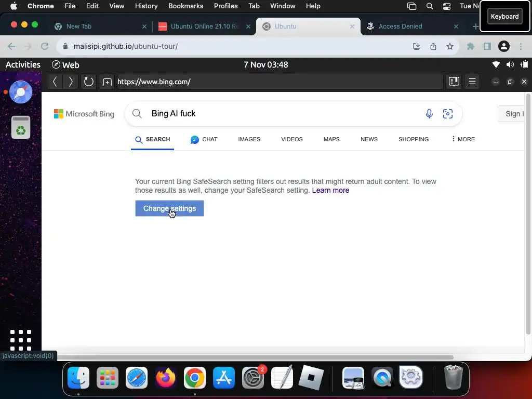The width and height of the screenshot is (532, 399).
Task: Reload the Chrome page
Action: (x=45, y=46)
